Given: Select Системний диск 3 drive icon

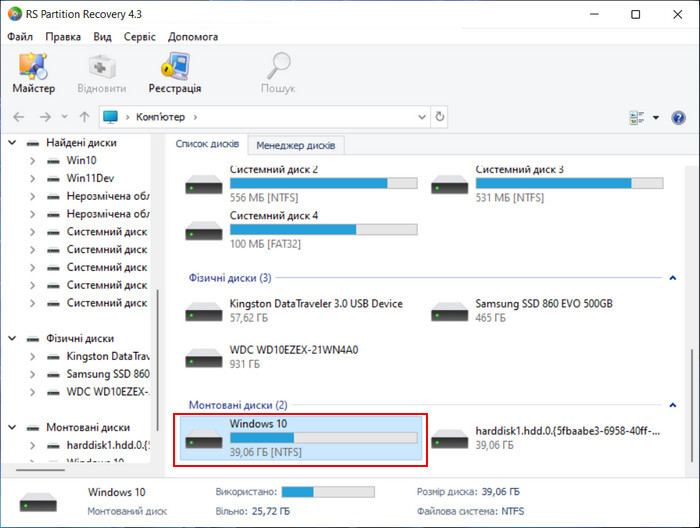Looking at the screenshot, I should pos(449,185).
